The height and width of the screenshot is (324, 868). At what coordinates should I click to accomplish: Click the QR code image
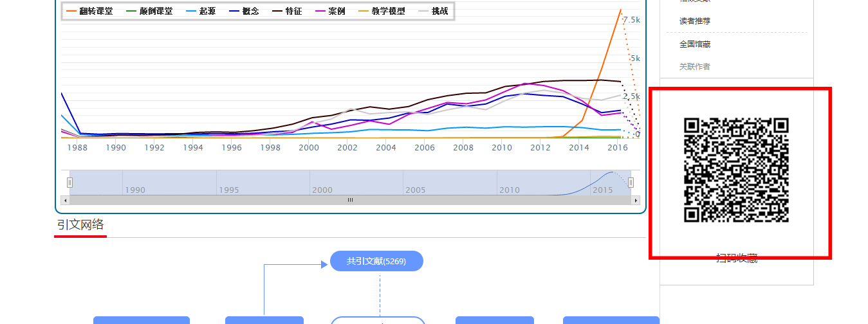point(737,170)
